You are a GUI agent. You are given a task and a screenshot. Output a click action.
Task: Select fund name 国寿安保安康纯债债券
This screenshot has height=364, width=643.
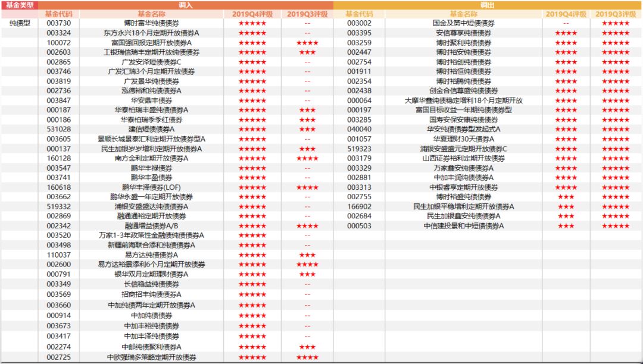tap(464, 120)
